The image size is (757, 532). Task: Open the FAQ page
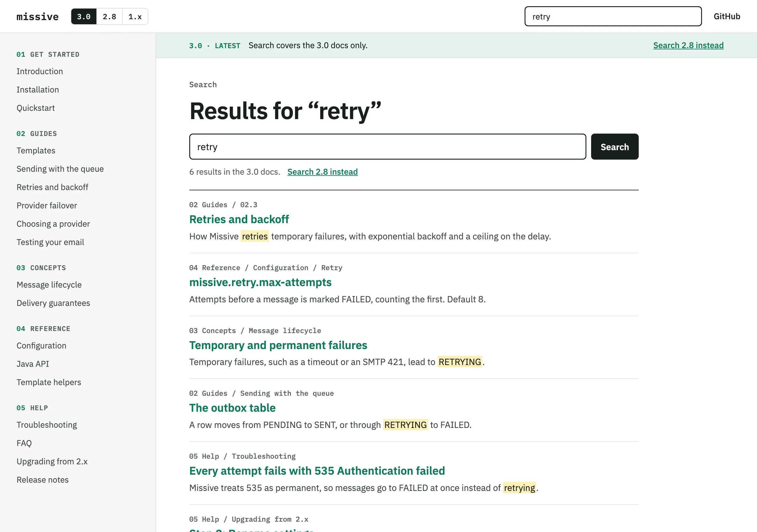[24, 443]
